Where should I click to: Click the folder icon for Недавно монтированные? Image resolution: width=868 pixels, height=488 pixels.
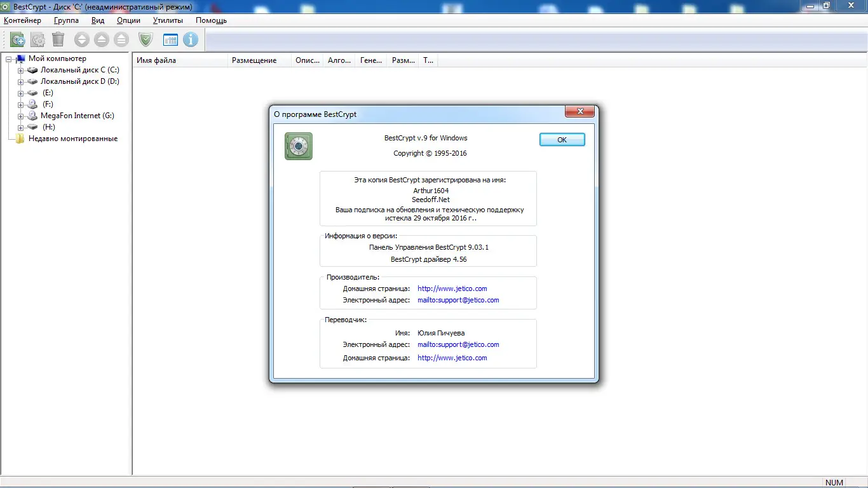tap(21, 139)
